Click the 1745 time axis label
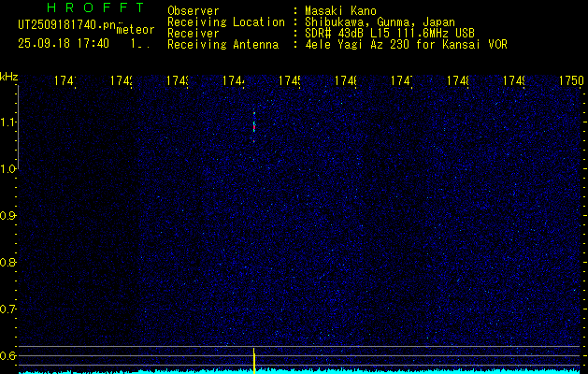This screenshot has width=588, height=374. [290, 80]
